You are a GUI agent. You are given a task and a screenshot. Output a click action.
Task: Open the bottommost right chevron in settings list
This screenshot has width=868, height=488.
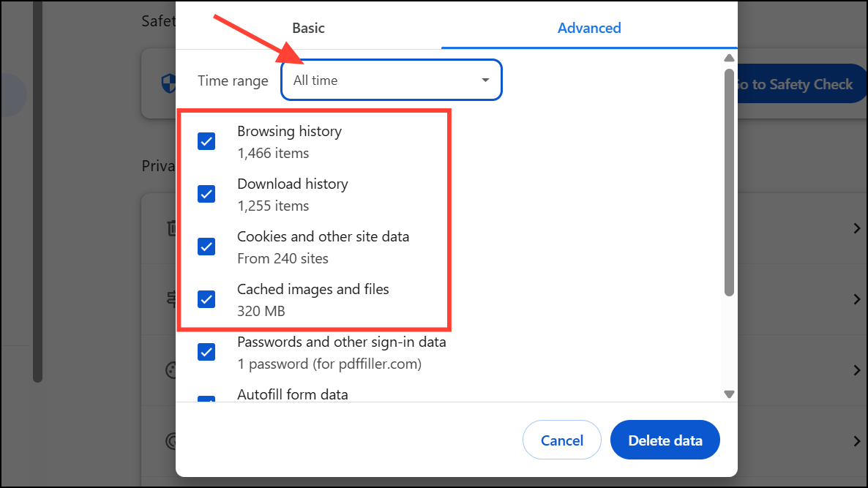tap(857, 440)
